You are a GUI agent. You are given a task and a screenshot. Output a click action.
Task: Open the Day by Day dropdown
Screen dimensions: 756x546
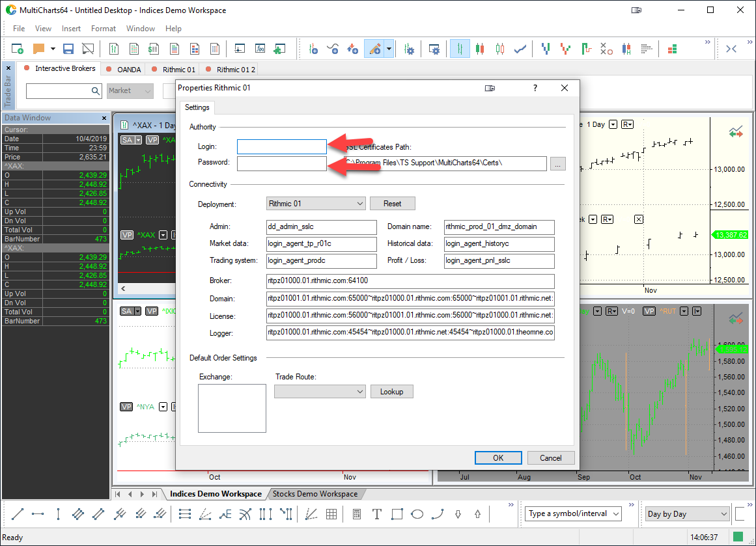tap(687, 514)
